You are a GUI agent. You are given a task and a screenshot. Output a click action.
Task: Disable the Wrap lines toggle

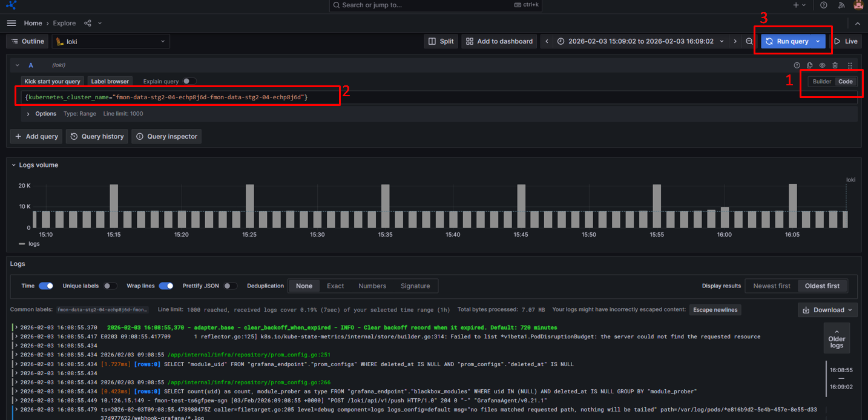pos(166,286)
